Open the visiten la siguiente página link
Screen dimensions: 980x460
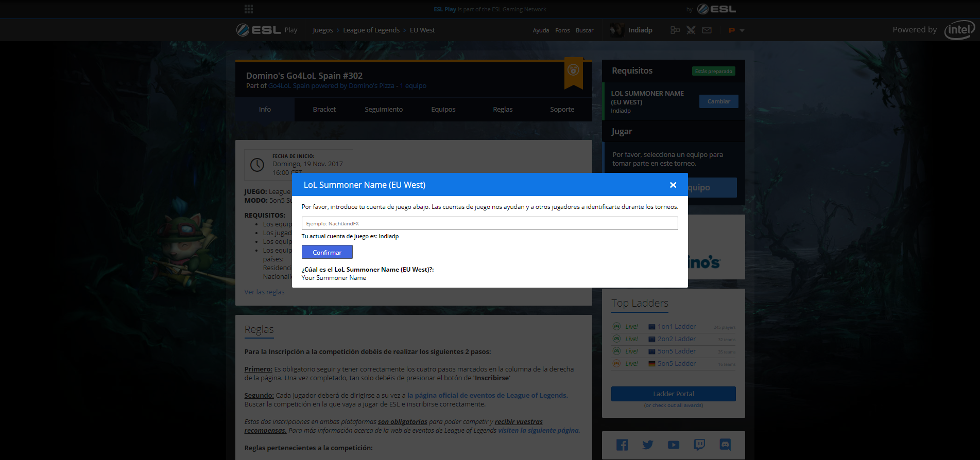(539, 431)
